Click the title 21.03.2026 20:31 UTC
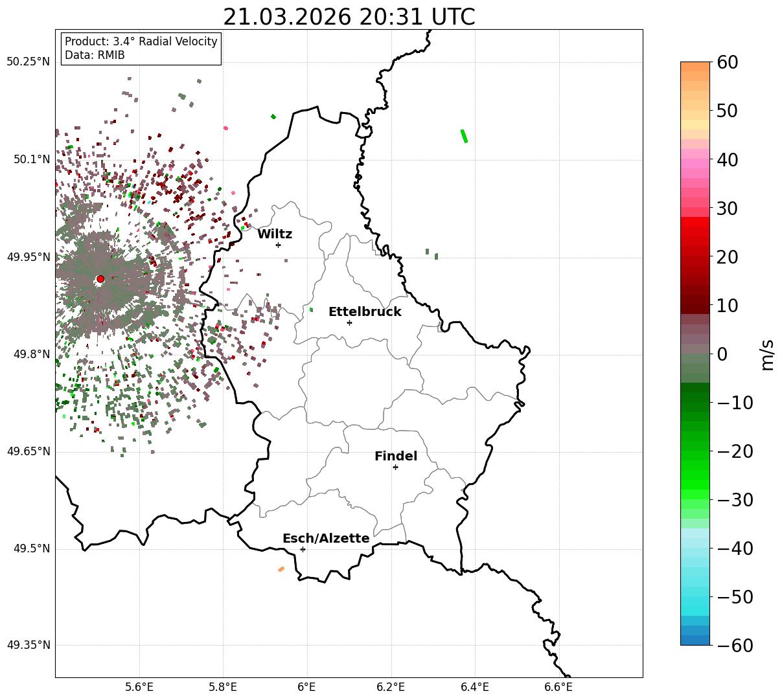Image resolution: width=782 pixels, height=700 pixels. click(349, 17)
